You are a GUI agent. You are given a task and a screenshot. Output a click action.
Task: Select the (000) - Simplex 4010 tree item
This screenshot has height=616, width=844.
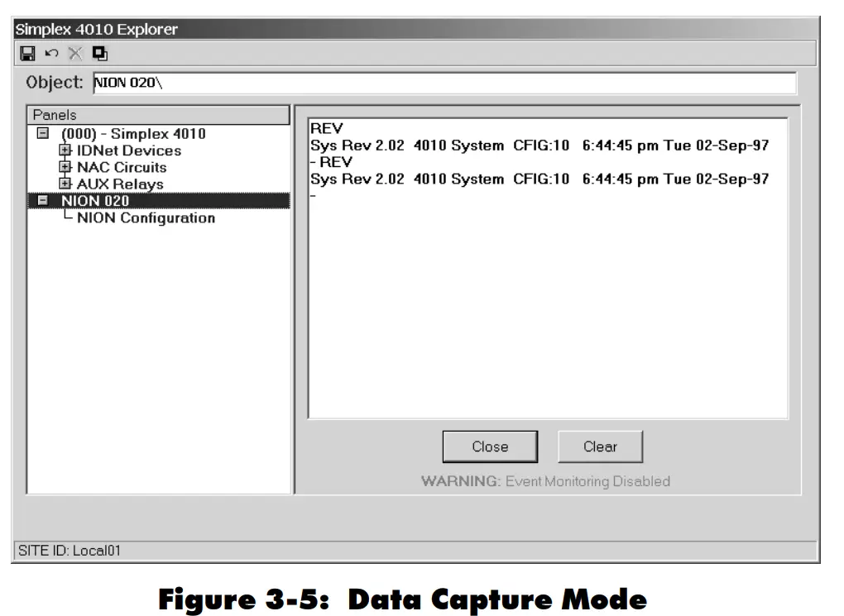point(133,133)
